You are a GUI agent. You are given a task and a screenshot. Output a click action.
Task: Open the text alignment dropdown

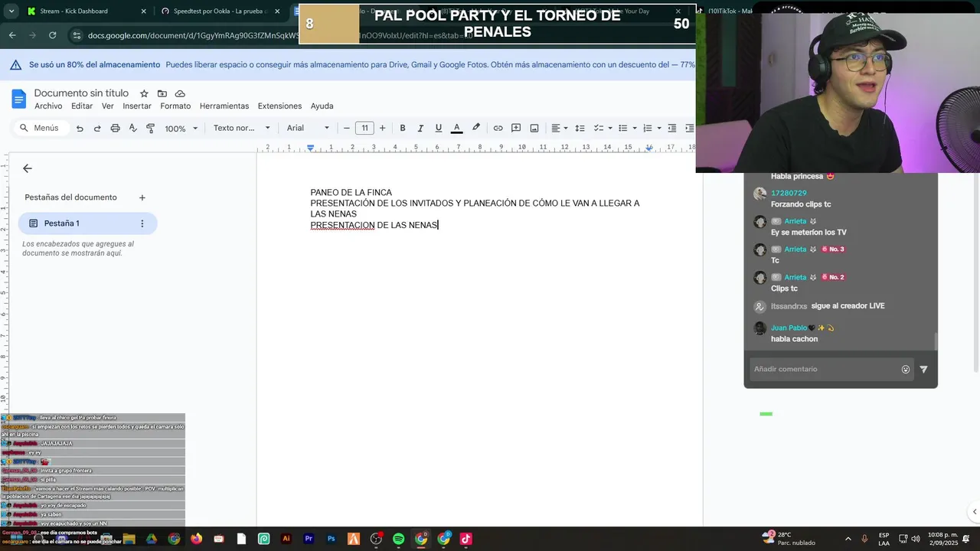coord(560,129)
